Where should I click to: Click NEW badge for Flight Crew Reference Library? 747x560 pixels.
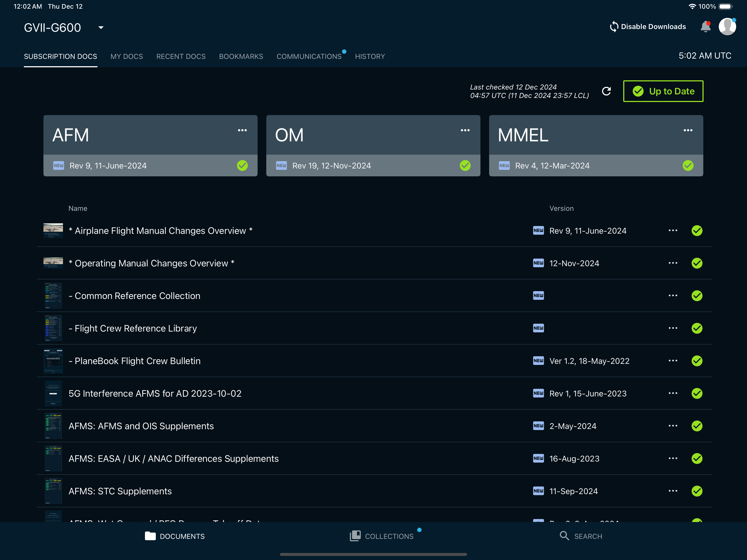pos(538,328)
